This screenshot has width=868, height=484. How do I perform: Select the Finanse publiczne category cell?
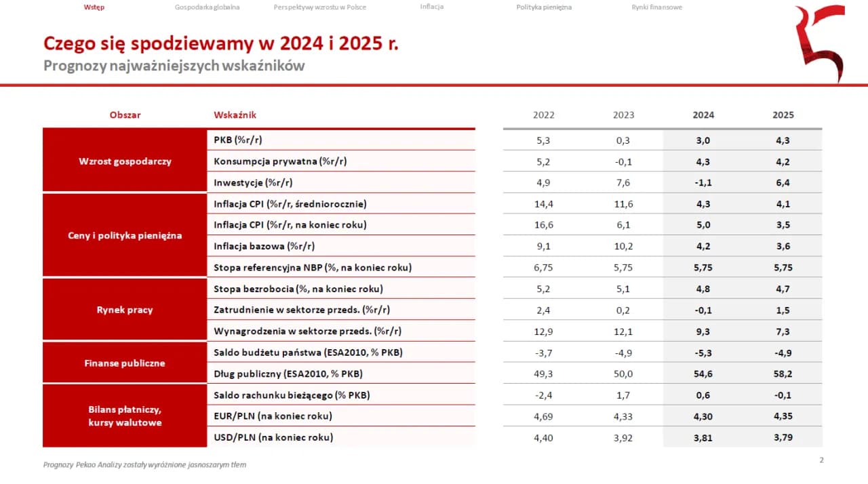coord(125,363)
